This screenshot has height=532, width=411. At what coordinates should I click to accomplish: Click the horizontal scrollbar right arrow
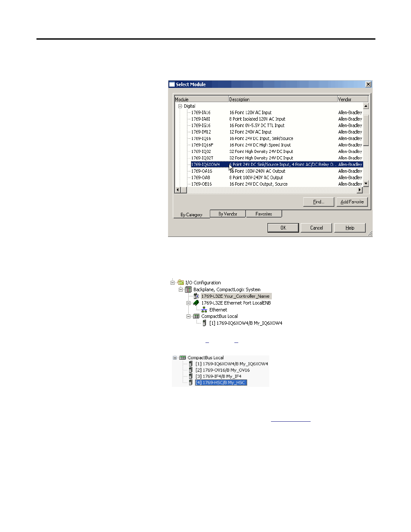pos(360,190)
